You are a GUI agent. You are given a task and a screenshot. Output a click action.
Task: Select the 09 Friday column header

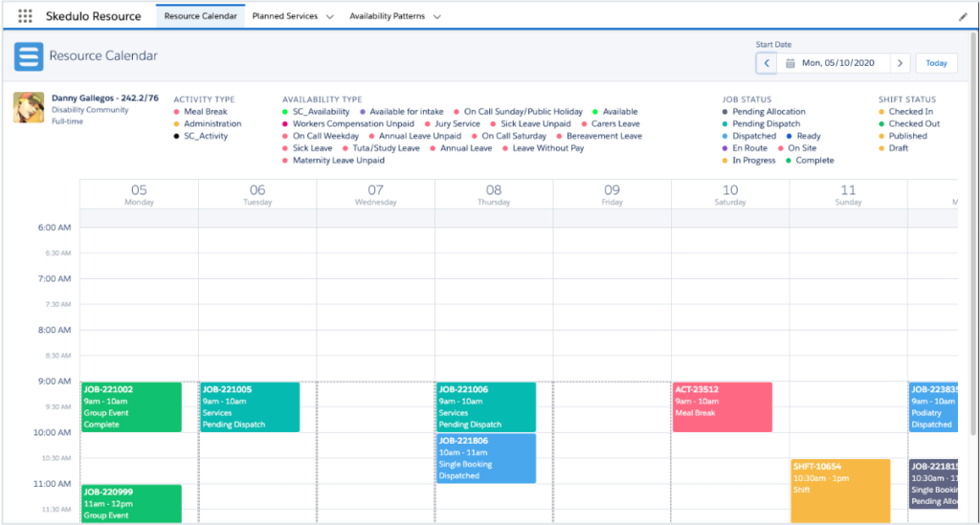(x=612, y=194)
